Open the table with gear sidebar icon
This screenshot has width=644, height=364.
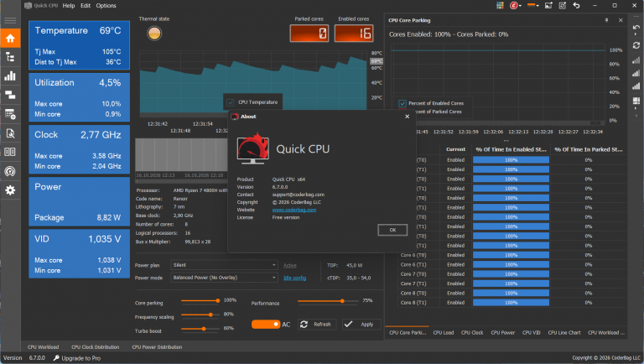[10, 114]
